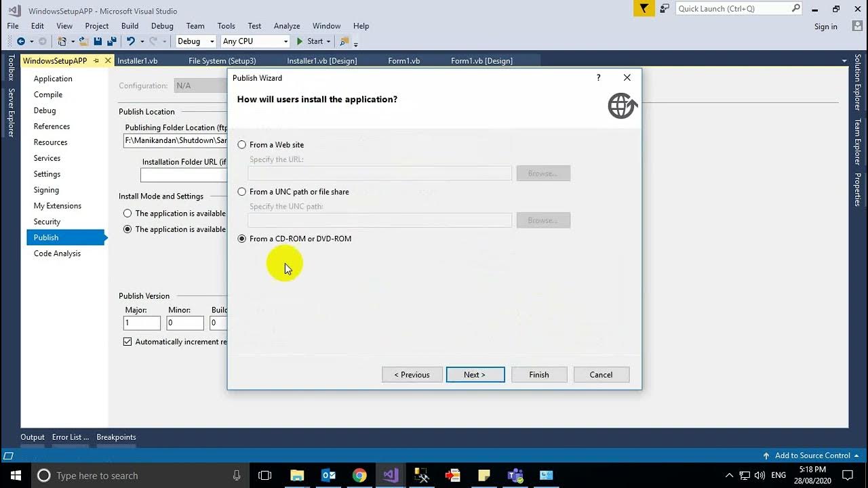Click the Sign in link
This screenshot has height=488, width=868.
(x=825, y=26)
